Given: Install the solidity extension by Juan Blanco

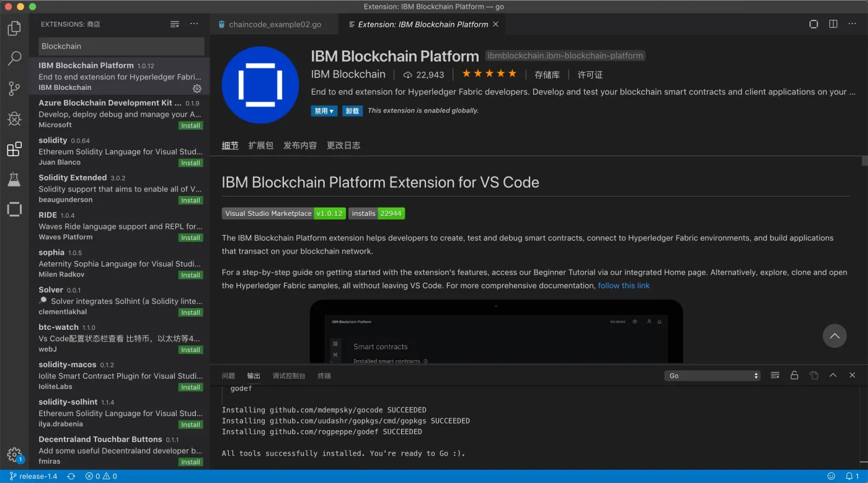Looking at the screenshot, I should point(190,163).
